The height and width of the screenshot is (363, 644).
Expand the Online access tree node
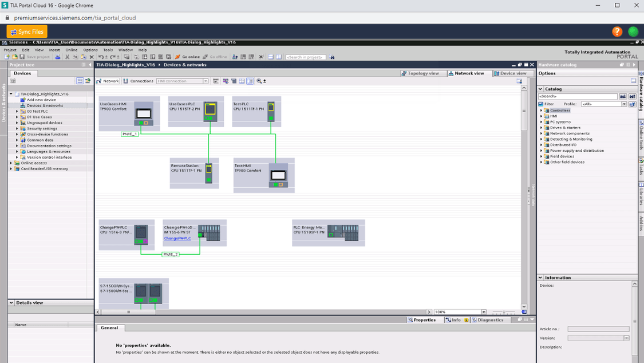click(11, 163)
